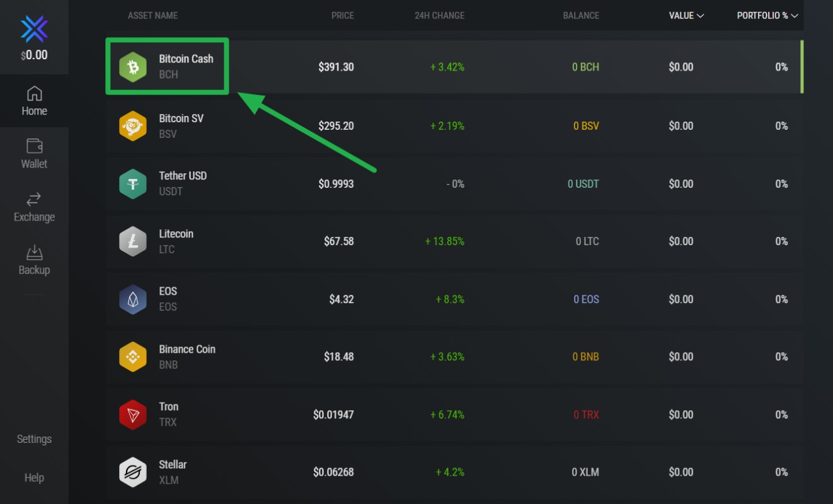This screenshot has height=504, width=833.
Task: Open the Home icon in sidebar
Action: [34, 94]
